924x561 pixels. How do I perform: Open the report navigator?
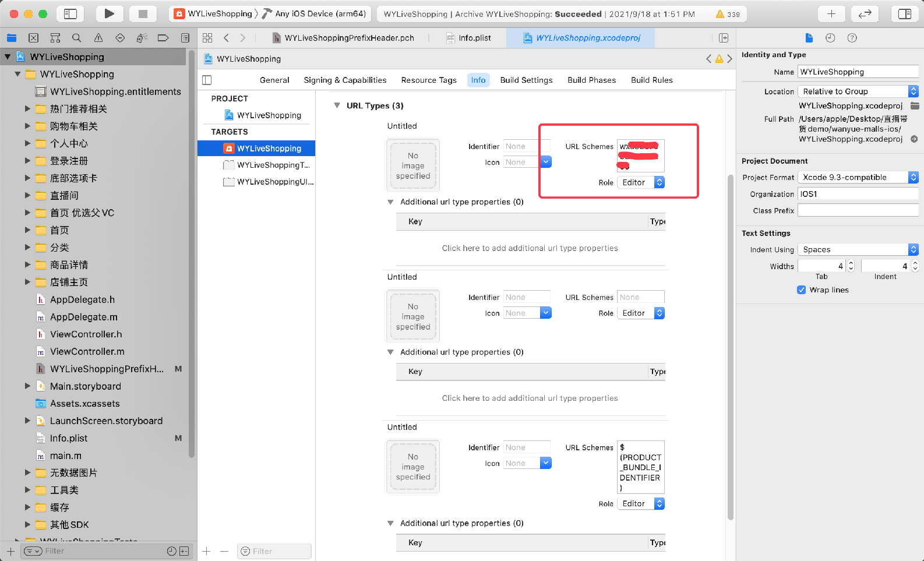(185, 38)
